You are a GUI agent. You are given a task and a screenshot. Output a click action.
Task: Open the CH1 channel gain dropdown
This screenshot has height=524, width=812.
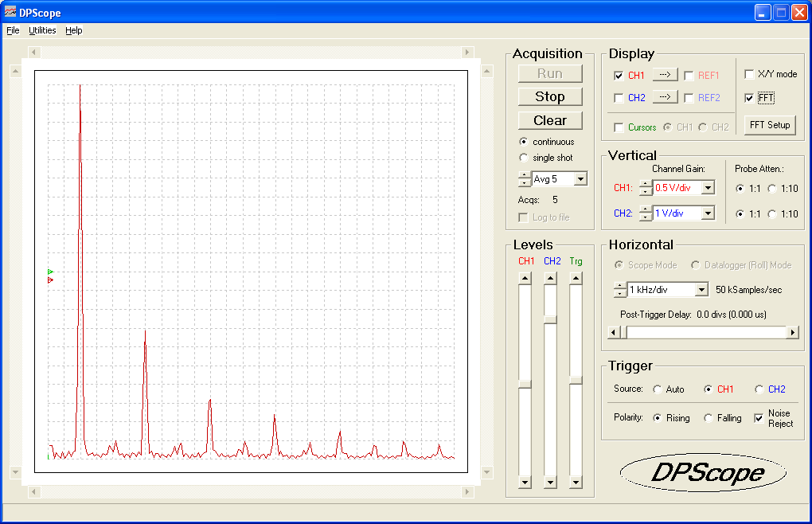pos(710,187)
